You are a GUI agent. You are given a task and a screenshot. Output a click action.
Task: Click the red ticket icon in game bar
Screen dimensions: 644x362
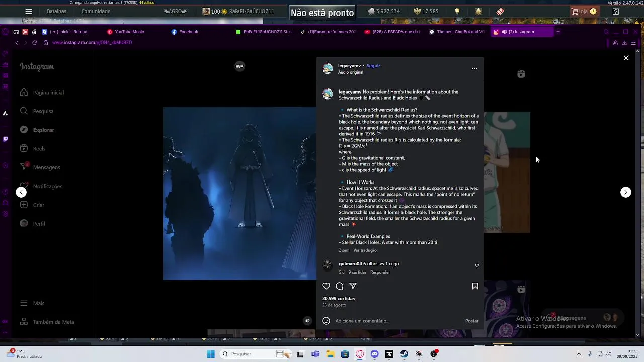500,11
